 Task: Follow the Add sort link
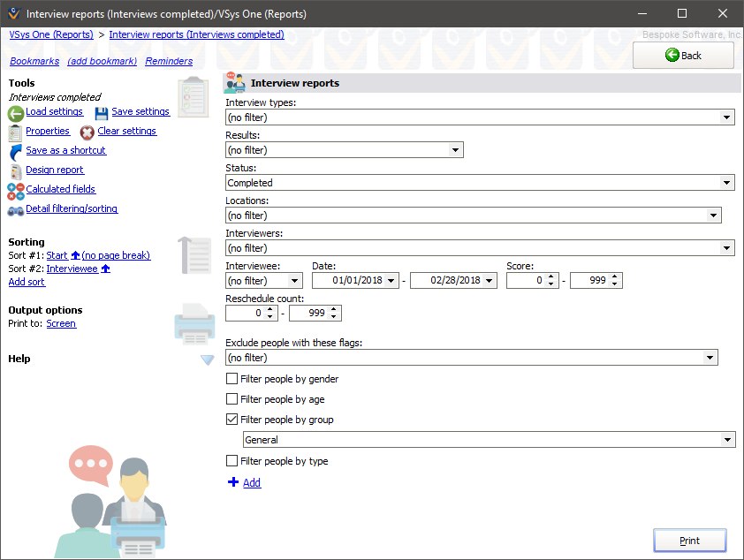pyautogui.click(x=26, y=282)
